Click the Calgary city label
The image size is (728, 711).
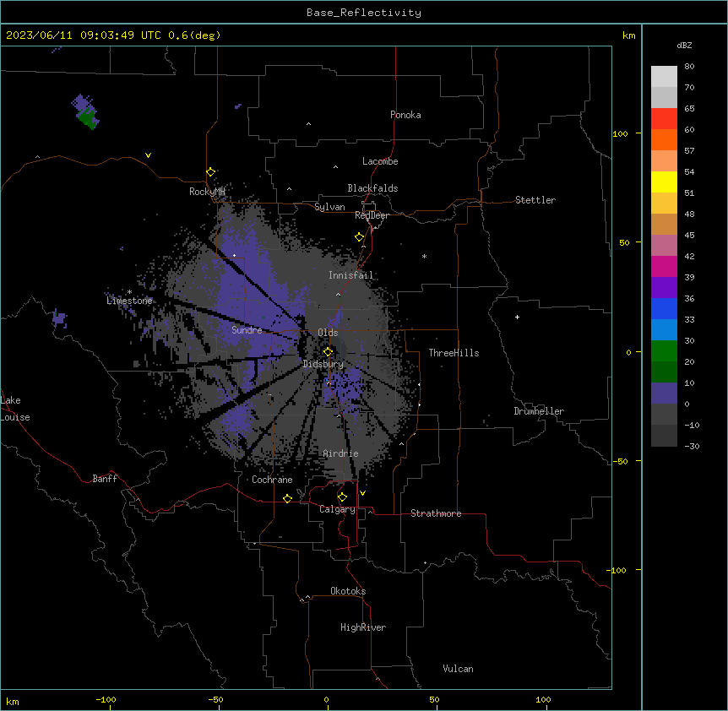pyautogui.click(x=337, y=509)
